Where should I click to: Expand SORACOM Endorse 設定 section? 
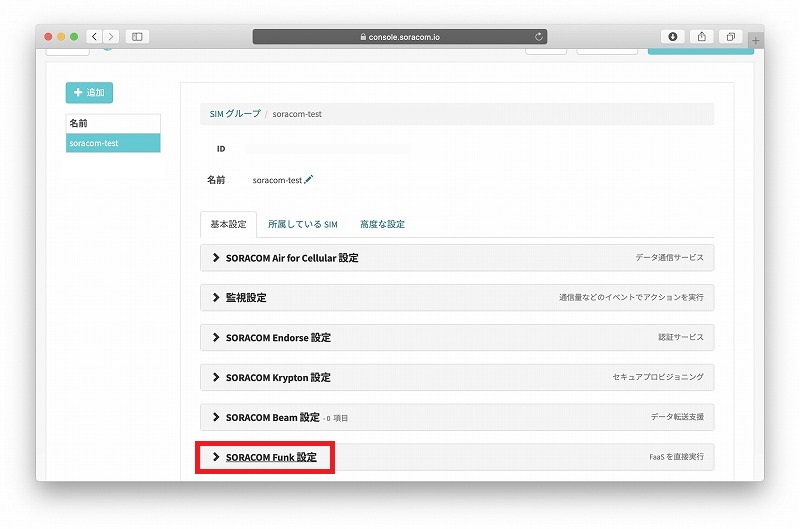[x=457, y=337]
